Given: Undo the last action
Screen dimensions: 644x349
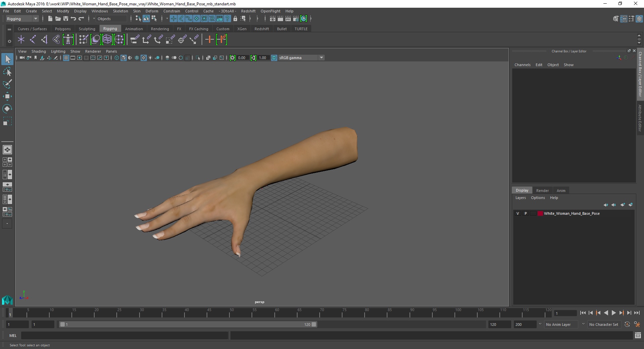Looking at the screenshot, I should (x=73, y=19).
